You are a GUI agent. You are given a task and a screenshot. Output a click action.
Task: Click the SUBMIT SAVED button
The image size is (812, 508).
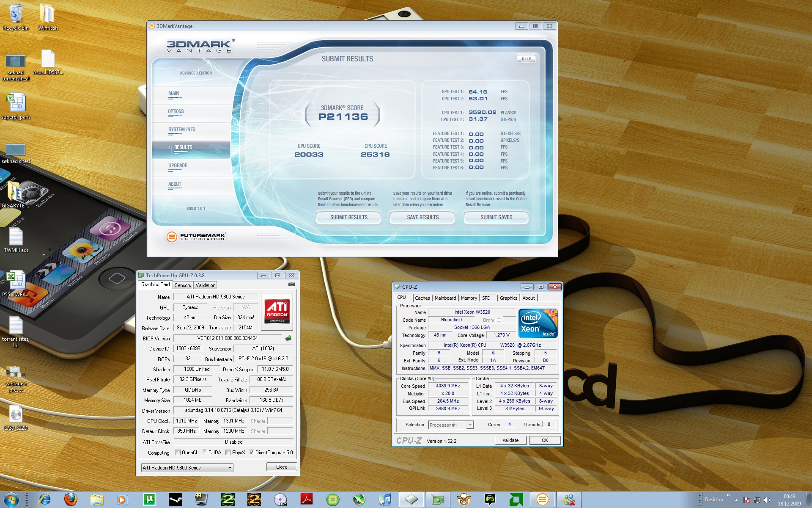[x=496, y=217]
